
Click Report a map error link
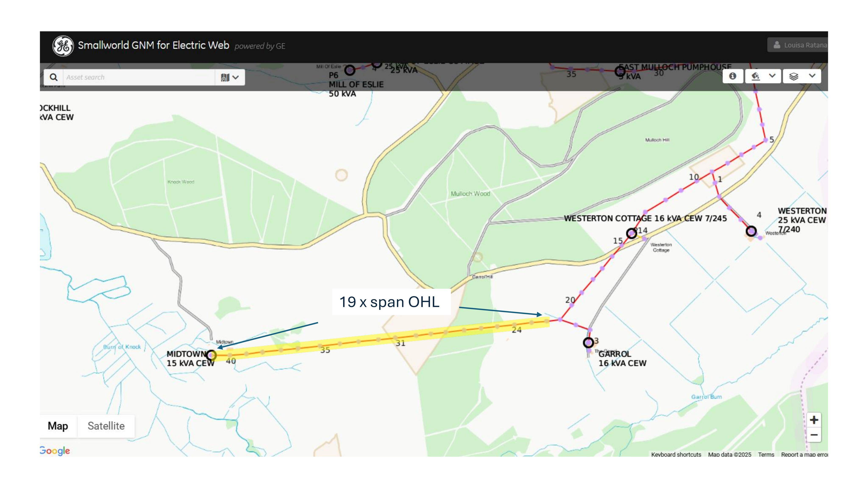[804, 454]
